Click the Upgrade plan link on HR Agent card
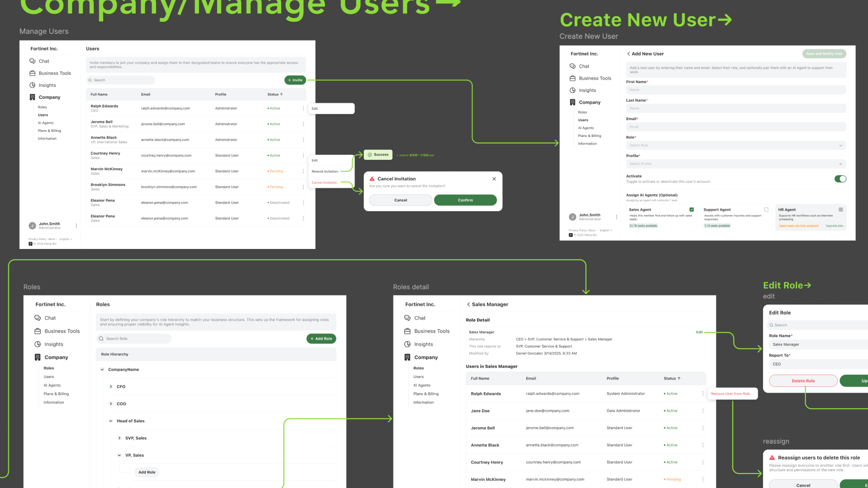 click(834, 226)
